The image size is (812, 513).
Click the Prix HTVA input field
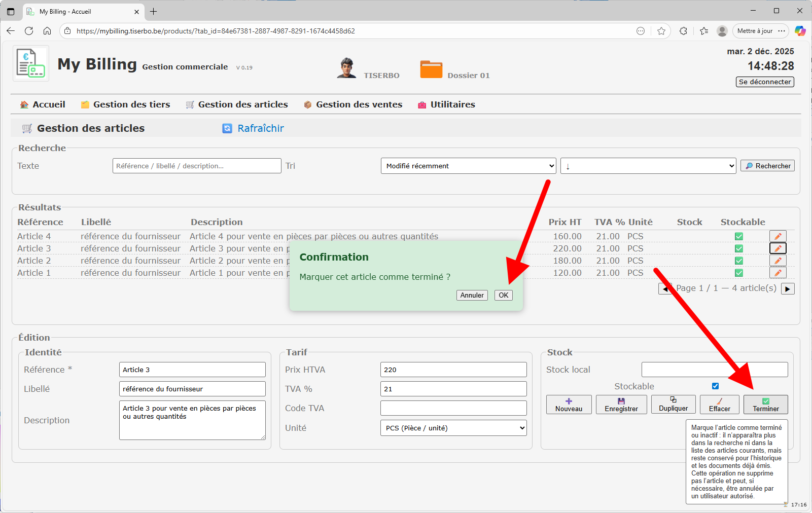click(453, 370)
